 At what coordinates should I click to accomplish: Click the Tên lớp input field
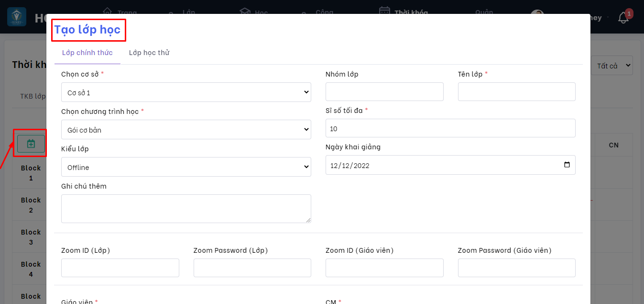516,91
